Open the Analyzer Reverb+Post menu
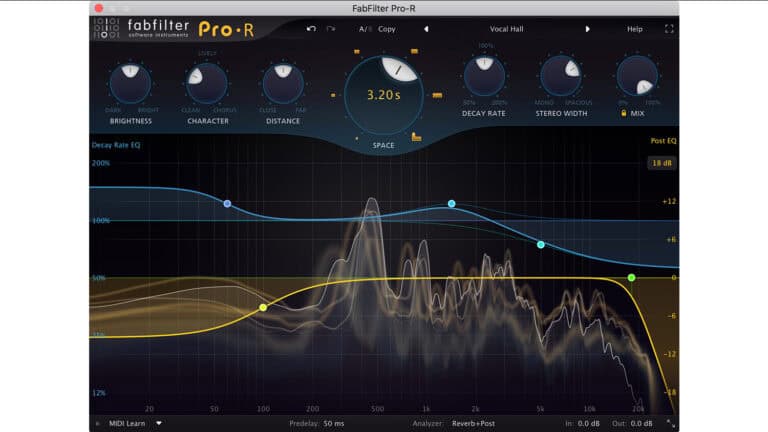Image resolution: width=768 pixels, height=432 pixels. tap(473, 423)
